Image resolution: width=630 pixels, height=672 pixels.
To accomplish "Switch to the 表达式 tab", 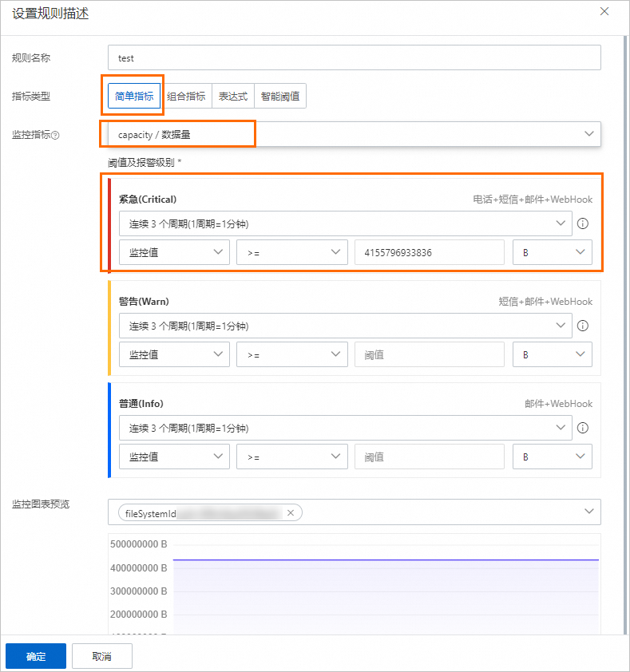I will [x=233, y=96].
